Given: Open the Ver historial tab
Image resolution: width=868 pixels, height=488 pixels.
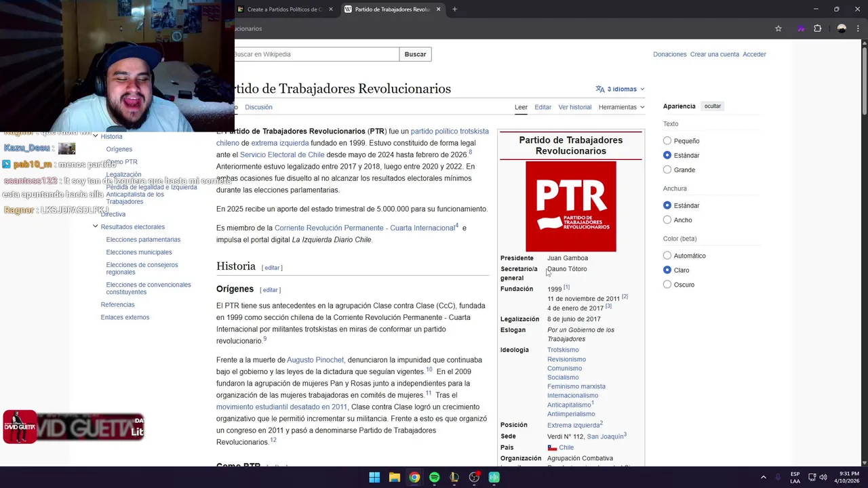Looking at the screenshot, I should click(x=574, y=107).
